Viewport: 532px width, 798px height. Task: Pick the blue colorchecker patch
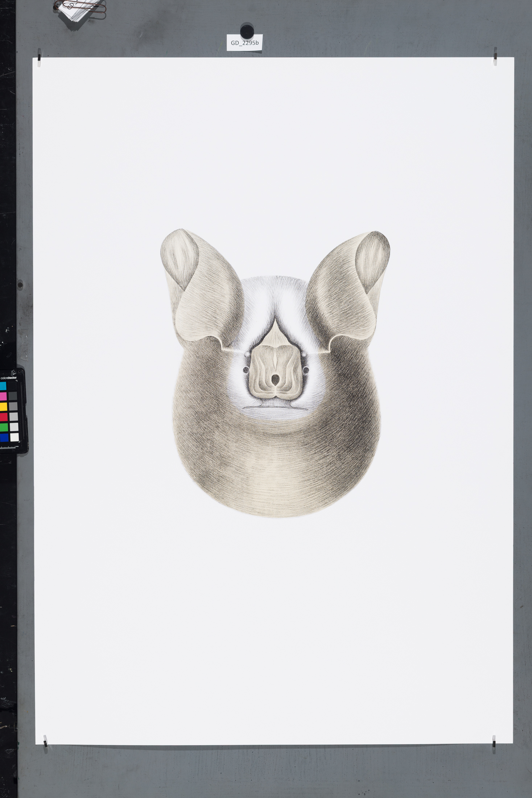coord(4,438)
